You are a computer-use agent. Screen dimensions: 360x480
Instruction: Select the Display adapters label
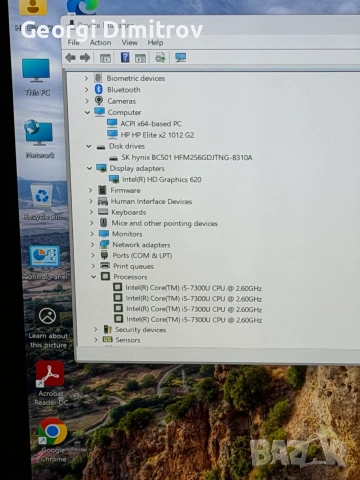click(137, 168)
